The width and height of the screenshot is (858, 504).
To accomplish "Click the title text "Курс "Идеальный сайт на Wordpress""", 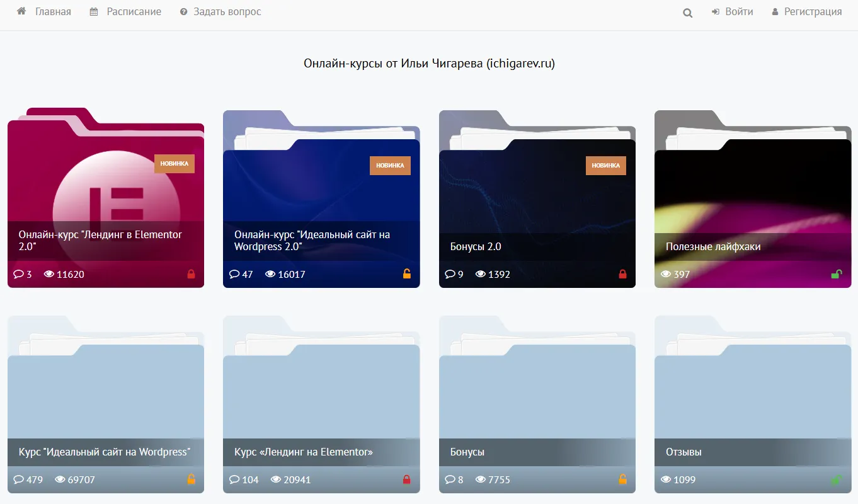I will [105, 452].
